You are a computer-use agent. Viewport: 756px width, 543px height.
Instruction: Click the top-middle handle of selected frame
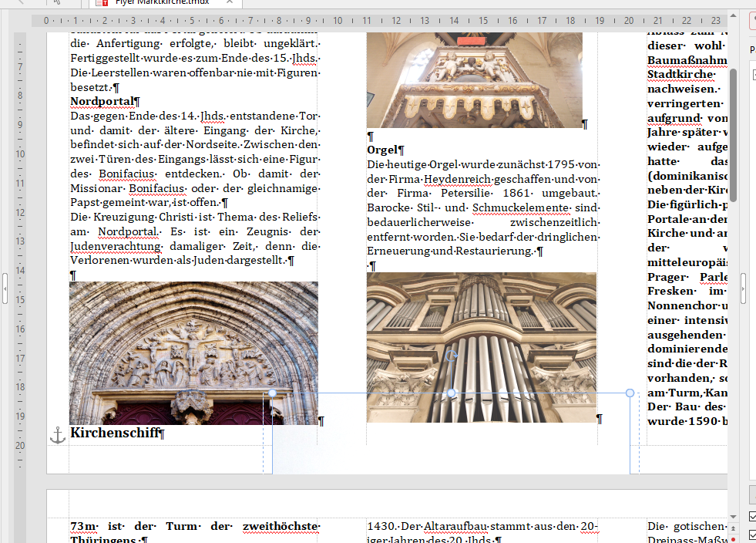pyautogui.click(x=452, y=393)
